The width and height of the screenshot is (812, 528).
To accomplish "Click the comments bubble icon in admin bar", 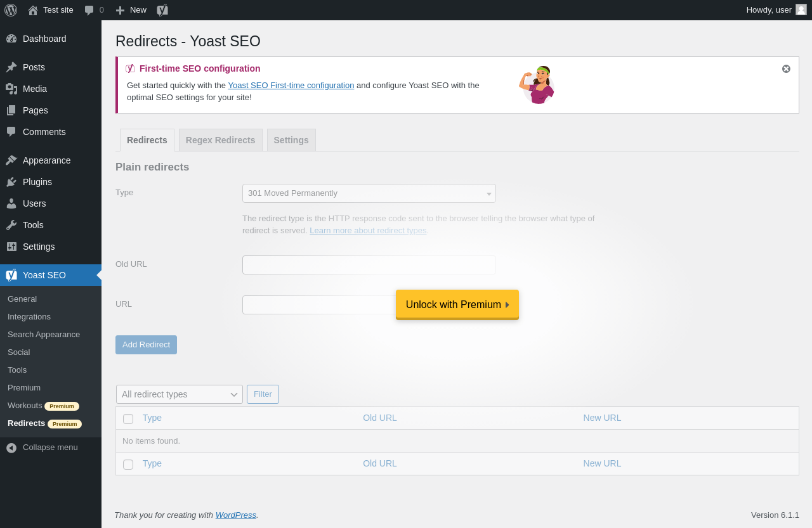I will (x=89, y=10).
